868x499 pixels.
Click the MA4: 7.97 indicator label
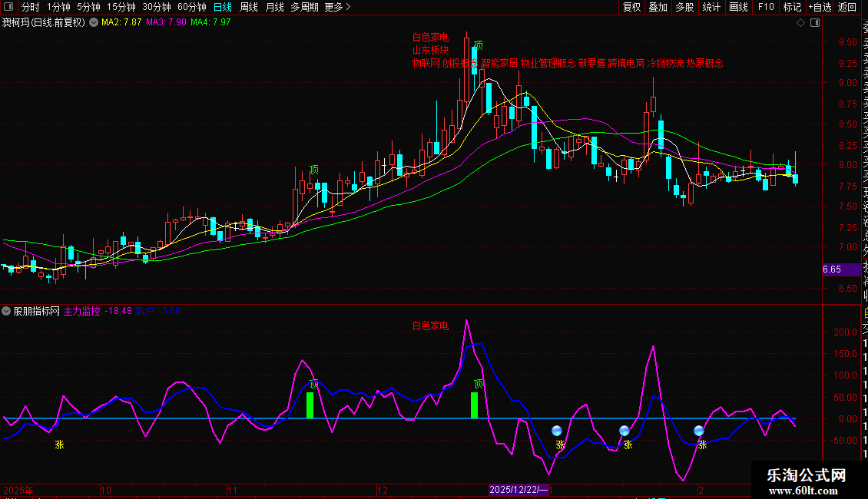click(x=210, y=22)
